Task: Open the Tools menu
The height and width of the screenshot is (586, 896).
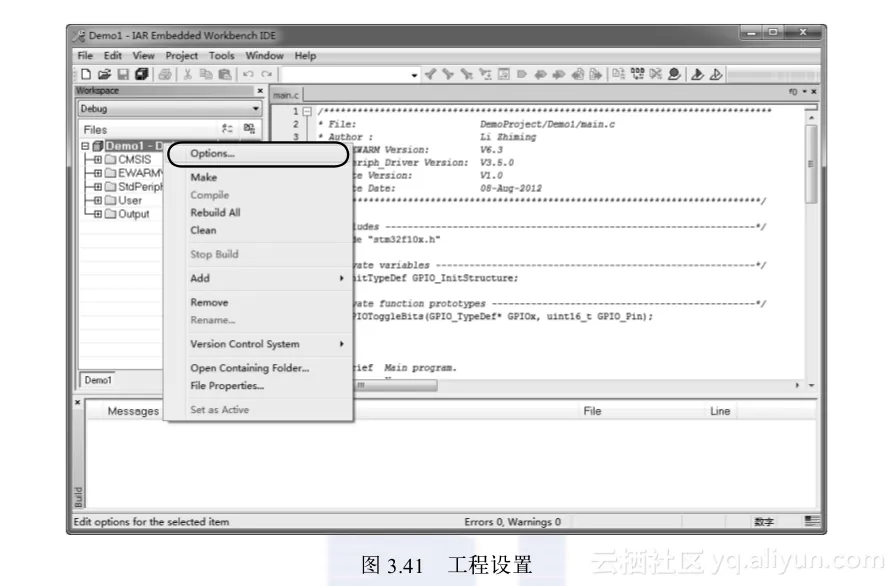Action: click(x=222, y=55)
